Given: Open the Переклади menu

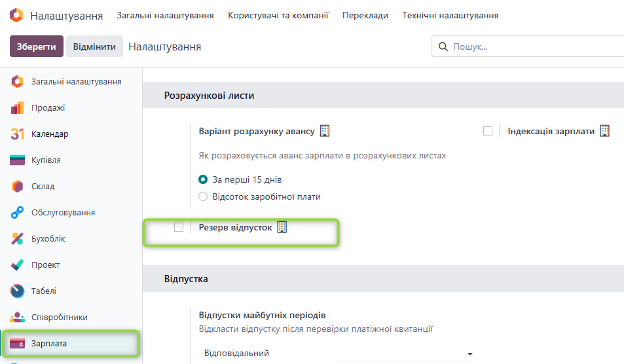Looking at the screenshot, I should pos(365,16).
